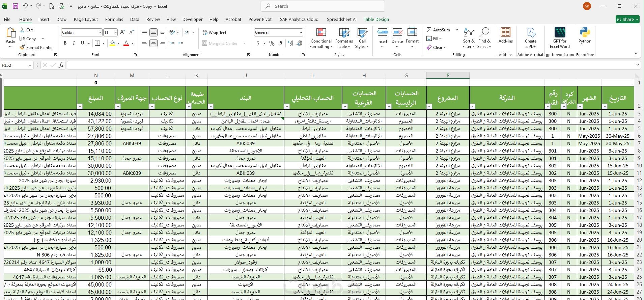This screenshot has width=644, height=300.
Task: Click the Insert cells icon
Action: tap(382, 32)
